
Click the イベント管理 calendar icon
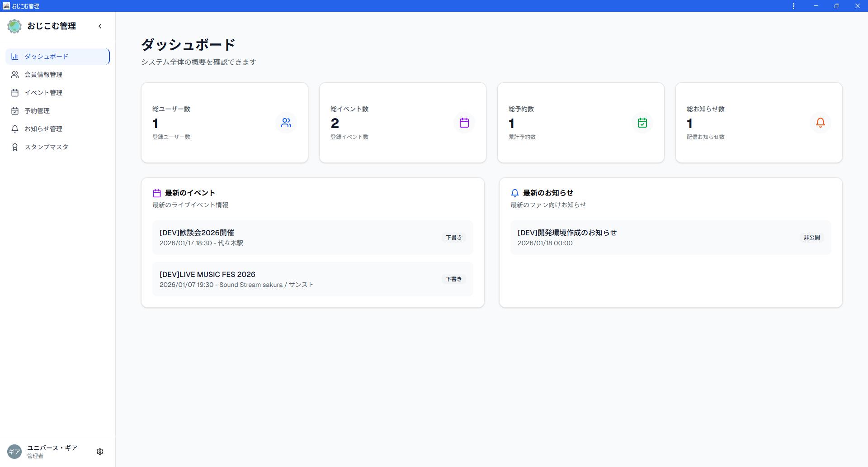point(14,92)
